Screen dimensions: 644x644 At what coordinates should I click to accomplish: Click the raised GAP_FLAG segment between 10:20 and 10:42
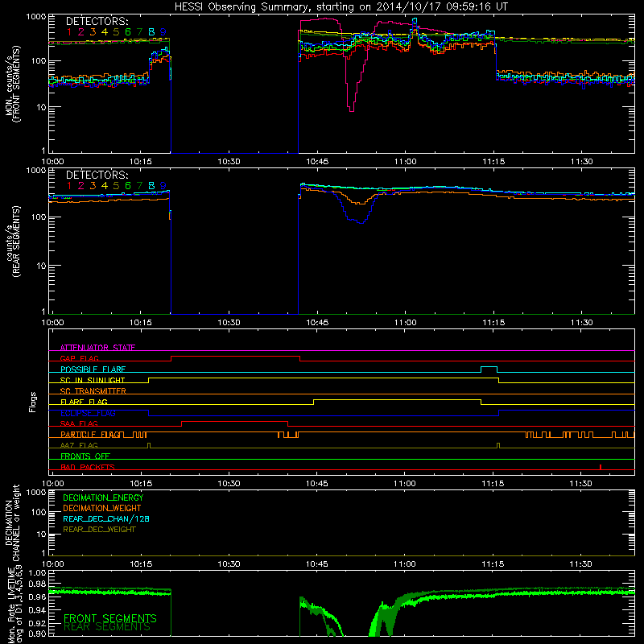pos(235,357)
